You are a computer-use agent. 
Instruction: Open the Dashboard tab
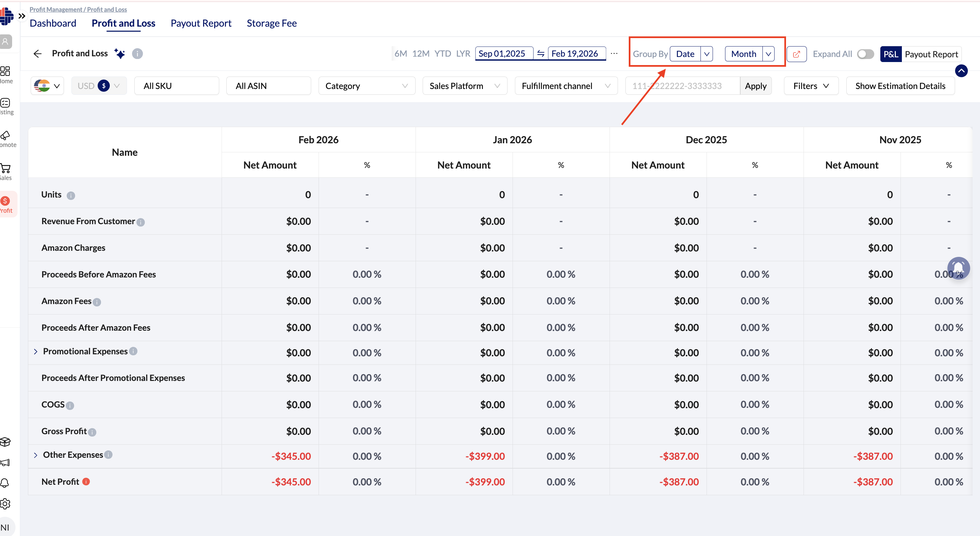tap(53, 23)
